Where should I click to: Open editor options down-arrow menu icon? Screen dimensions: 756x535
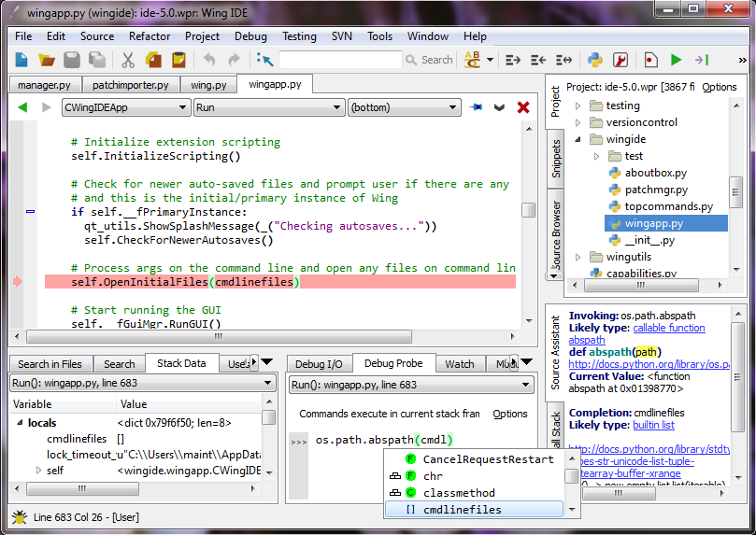[500, 106]
